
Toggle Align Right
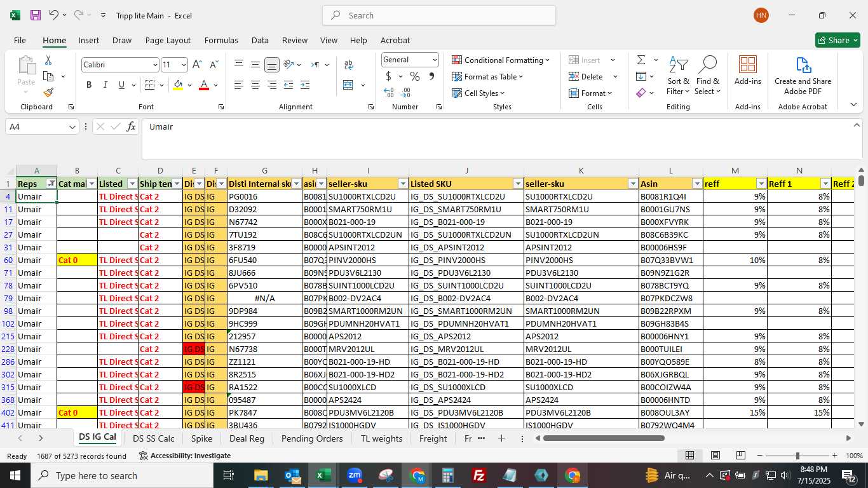[x=271, y=85]
